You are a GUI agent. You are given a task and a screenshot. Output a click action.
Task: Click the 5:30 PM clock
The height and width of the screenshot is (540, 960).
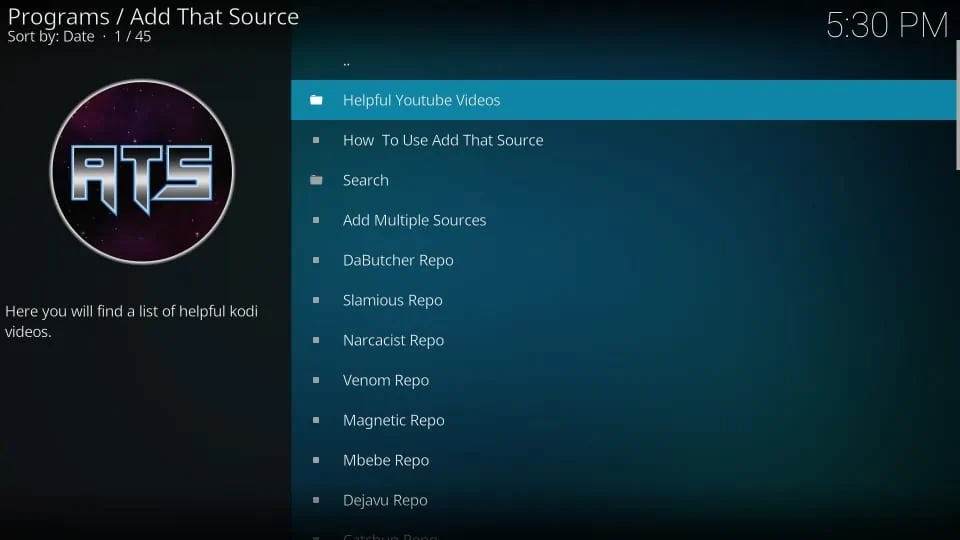(887, 25)
